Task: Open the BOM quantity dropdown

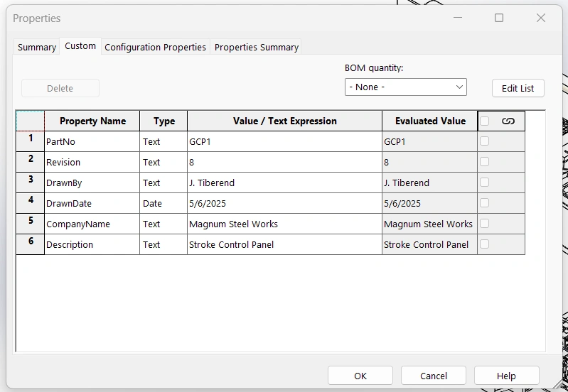Action: [405, 87]
